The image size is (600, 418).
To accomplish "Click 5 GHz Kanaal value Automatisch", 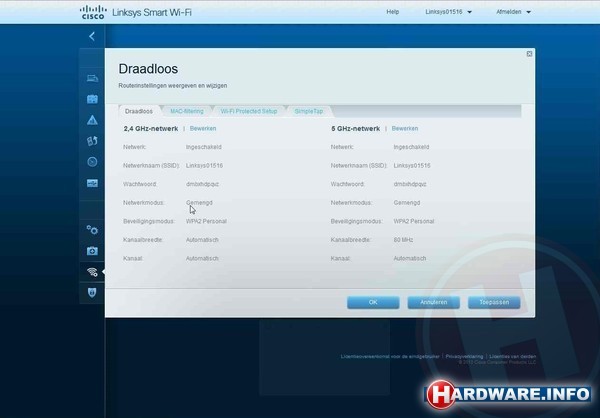I will pos(410,258).
